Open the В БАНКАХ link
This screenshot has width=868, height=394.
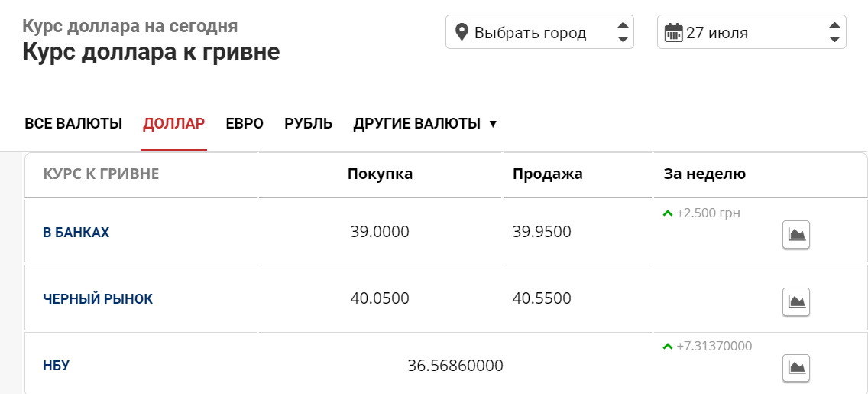(76, 233)
